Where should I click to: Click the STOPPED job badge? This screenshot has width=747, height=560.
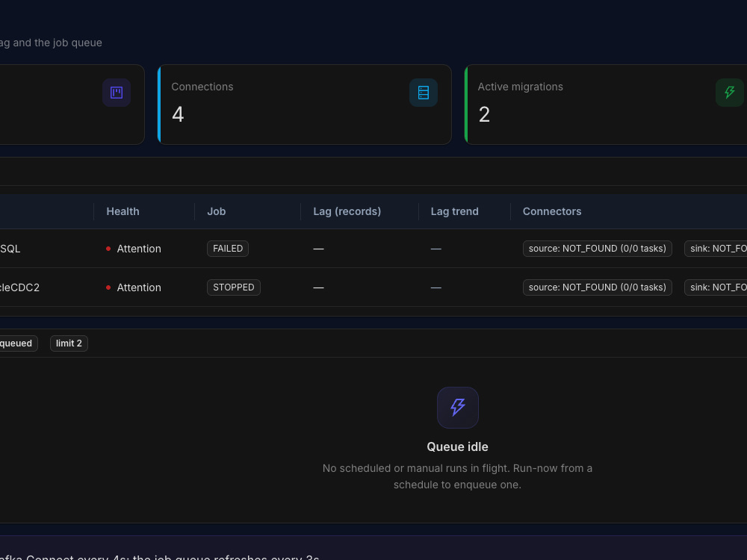click(233, 287)
